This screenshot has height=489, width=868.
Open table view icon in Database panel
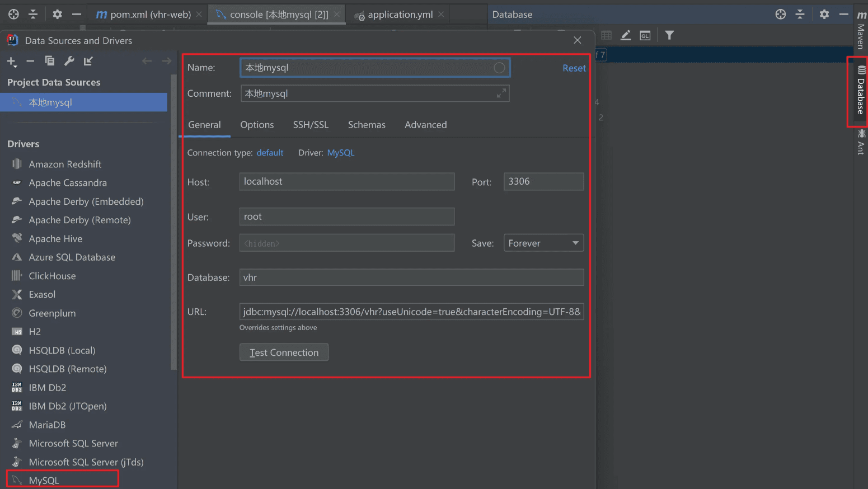(x=606, y=35)
